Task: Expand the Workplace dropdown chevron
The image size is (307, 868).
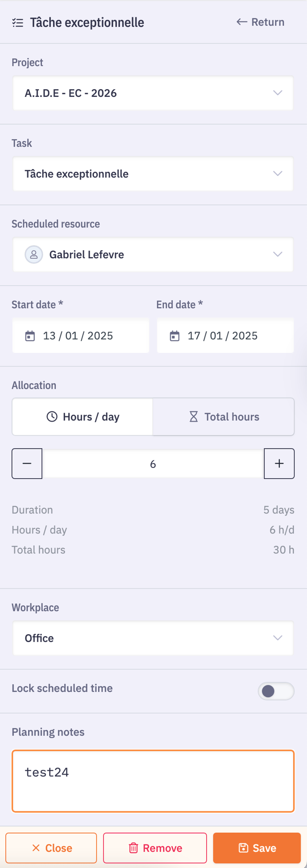Action: pyautogui.click(x=278, y=638)
